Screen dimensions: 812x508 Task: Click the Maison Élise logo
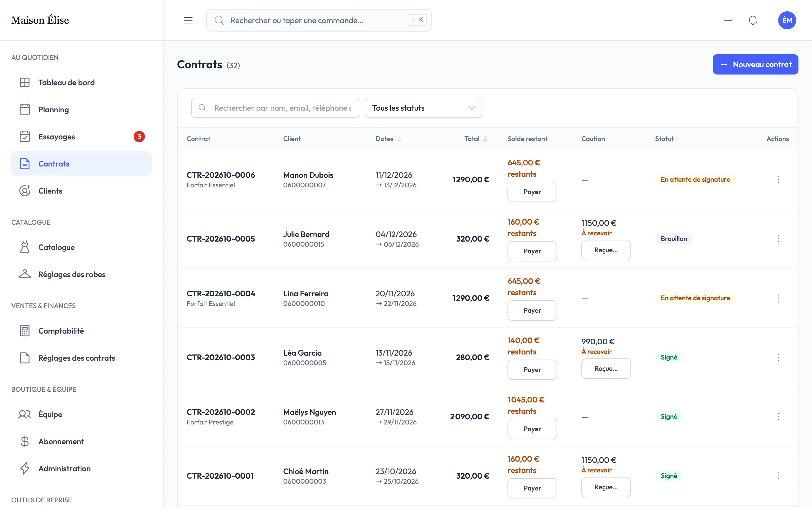(40, 20)
